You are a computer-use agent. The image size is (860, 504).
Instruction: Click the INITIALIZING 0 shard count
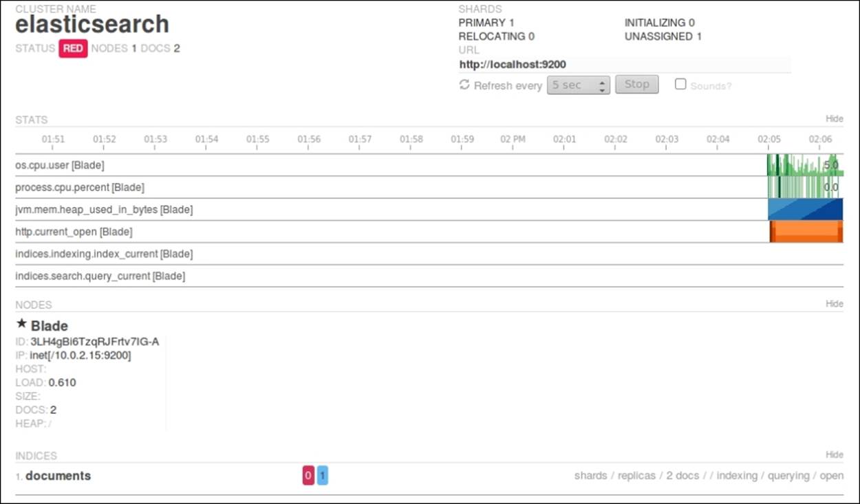[660, 23]
